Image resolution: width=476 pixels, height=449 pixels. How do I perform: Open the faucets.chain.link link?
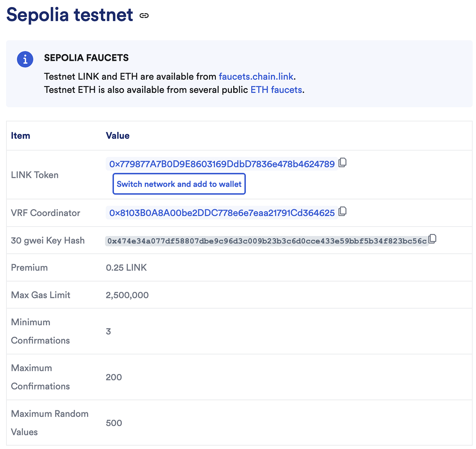click(256, 77)
